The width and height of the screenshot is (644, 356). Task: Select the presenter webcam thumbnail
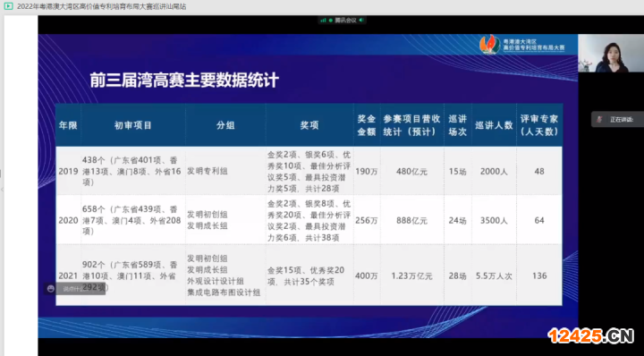(611, 54)
